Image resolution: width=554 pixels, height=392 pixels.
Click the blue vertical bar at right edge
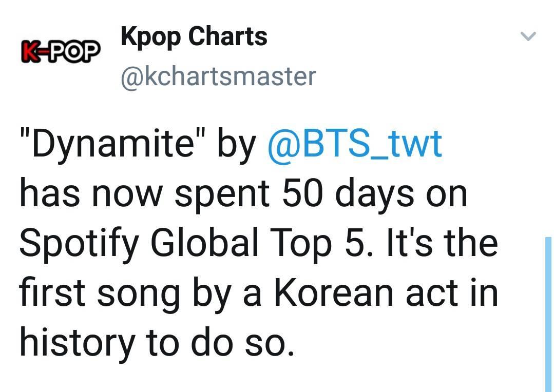[x=548, y=315]
